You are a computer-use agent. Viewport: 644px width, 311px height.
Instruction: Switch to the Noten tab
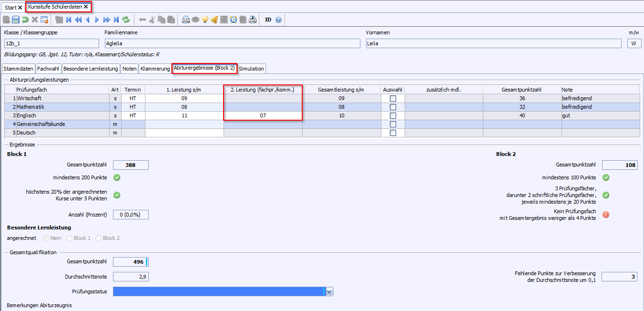pos(129,69)
